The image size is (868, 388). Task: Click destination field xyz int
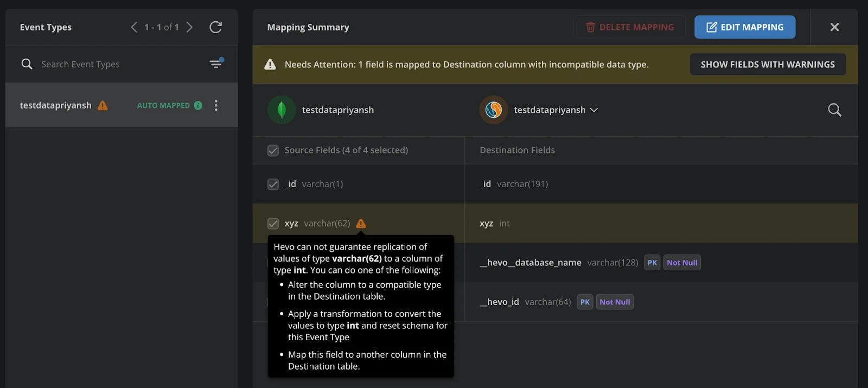[x=494, y=223]
